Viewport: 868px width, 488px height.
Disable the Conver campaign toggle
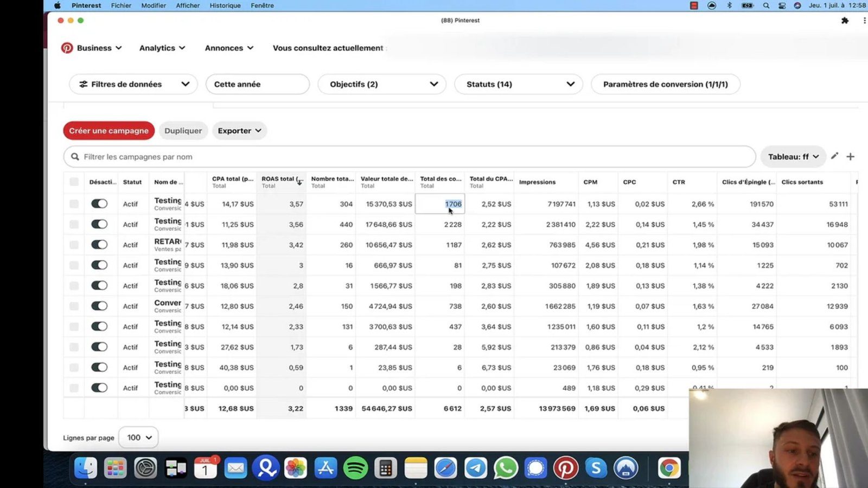pos(99,306)
